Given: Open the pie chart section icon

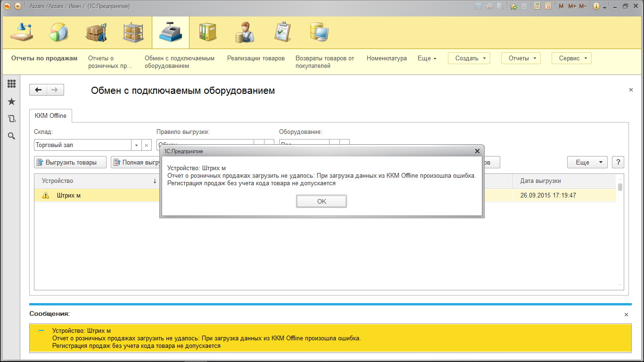Looking at the screenshot, I should (x=59, y=33).
